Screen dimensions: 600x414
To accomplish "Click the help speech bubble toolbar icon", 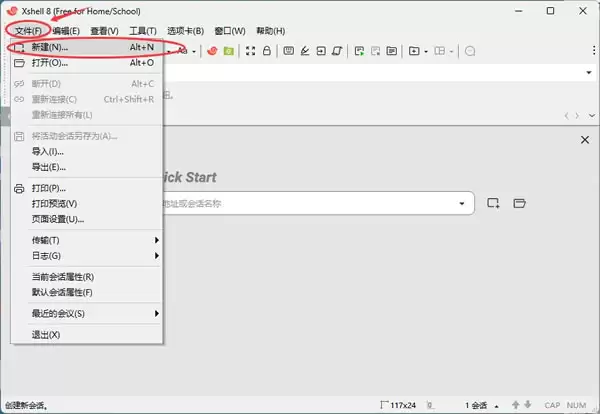I will coord(470,51).
